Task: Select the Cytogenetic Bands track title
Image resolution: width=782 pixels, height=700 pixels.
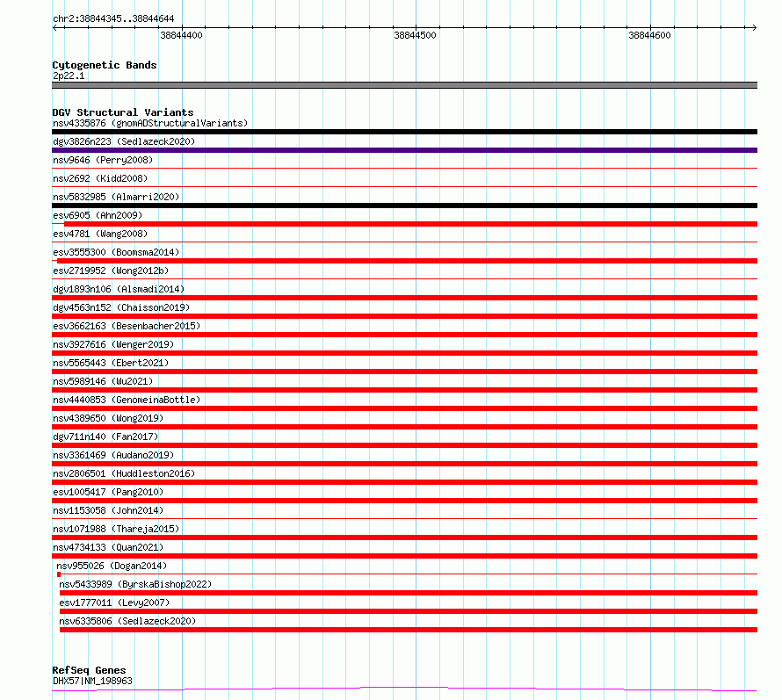Action: [x=105, y=65]
